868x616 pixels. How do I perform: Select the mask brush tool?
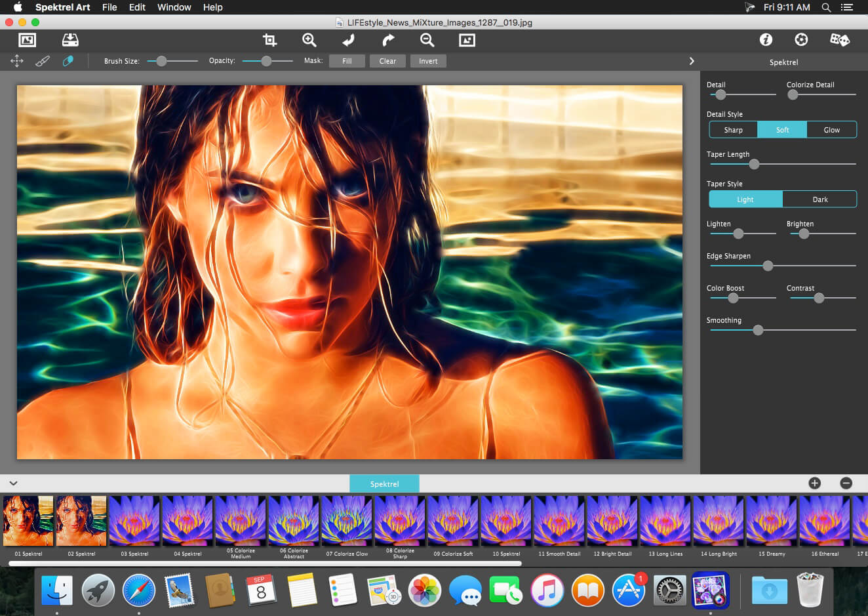coord(43,61)
